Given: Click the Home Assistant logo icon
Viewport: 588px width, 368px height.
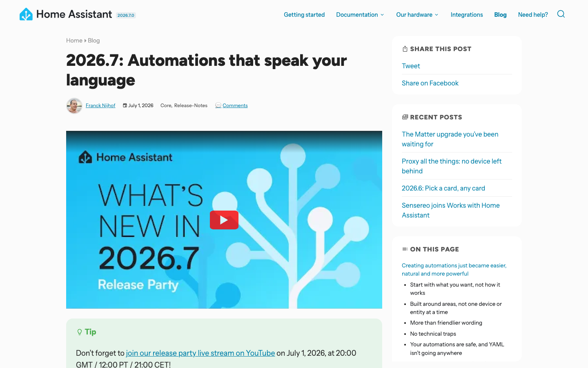Looking at the screenshot, I should (x=26, y=14).
